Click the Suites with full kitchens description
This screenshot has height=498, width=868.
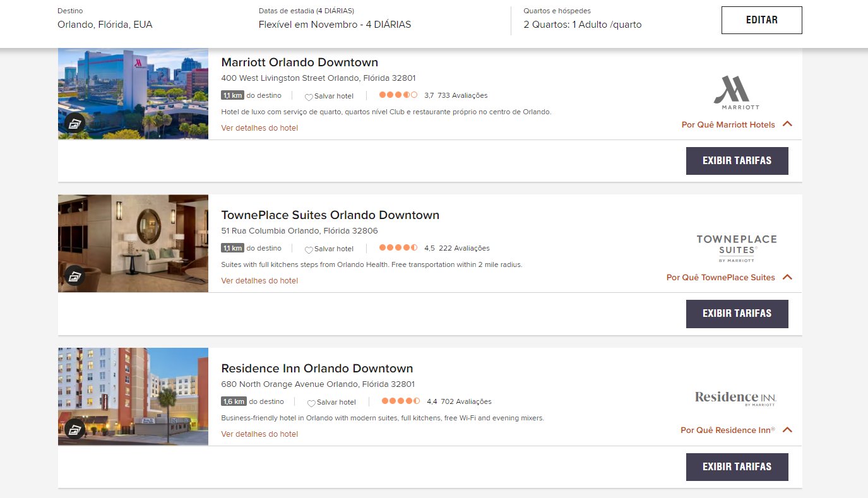click(372, 265)
